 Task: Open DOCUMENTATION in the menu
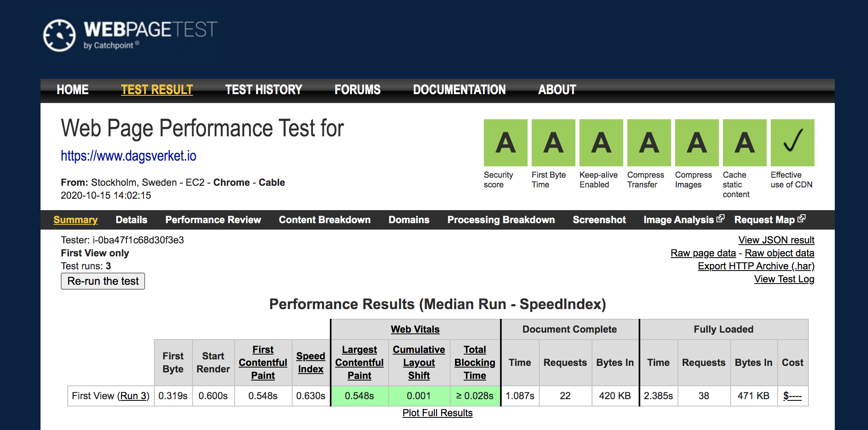(460, 90)
